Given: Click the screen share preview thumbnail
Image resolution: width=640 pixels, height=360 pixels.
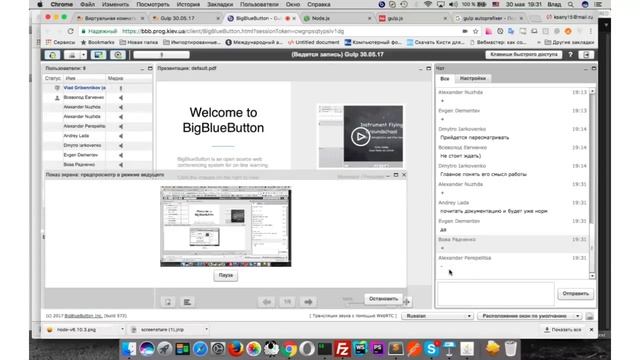Looking at the screenshot, I should tap(226, 227).
